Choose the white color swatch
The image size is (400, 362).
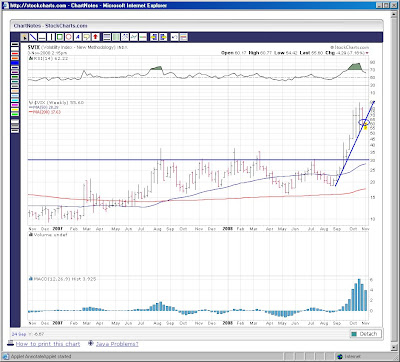[15, 49]
